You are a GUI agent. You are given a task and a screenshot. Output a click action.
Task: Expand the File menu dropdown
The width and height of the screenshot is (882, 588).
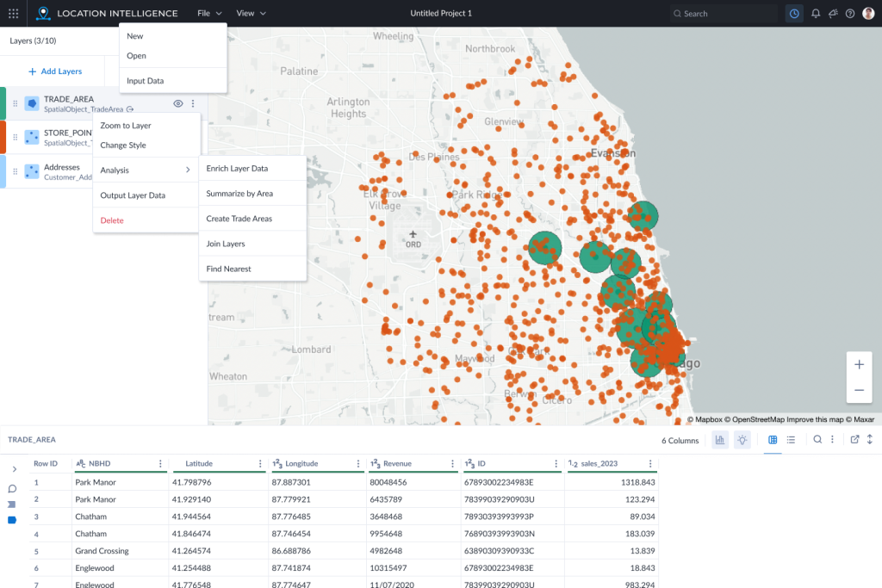tap(210, 14)
